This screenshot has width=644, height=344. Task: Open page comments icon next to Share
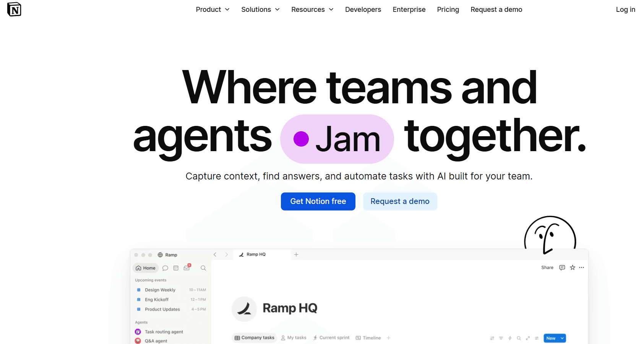[x=562, y=267]
